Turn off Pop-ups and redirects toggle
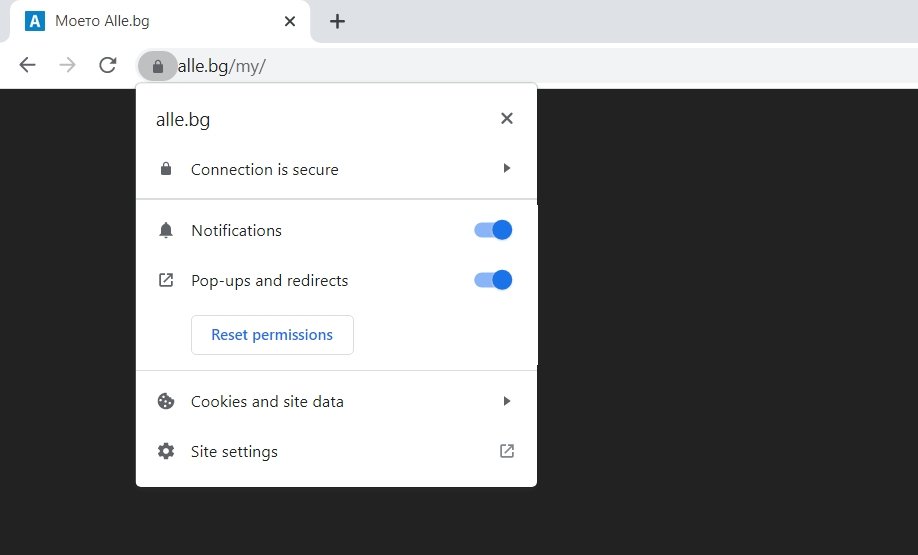This screenshot has height=555, width=918. tap(493, 280)
